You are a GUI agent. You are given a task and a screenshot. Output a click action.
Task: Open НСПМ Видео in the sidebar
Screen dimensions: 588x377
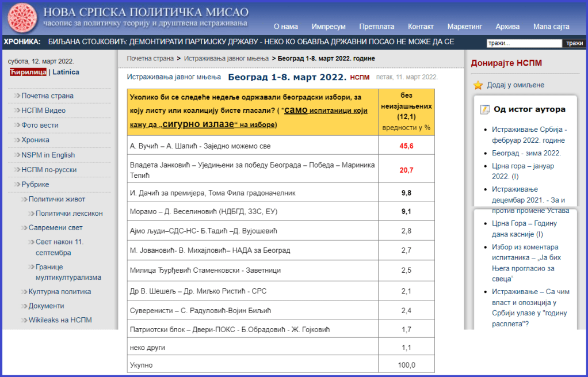pyautogui.click(x=43, y=111)
